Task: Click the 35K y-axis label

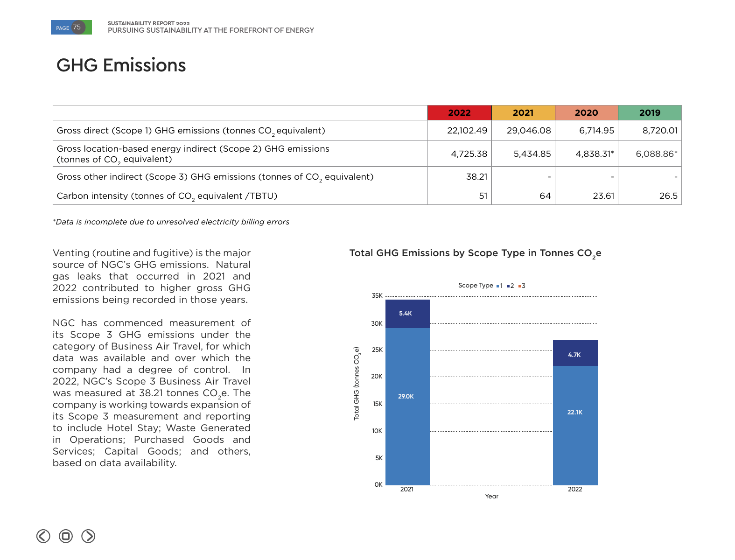Action: click(377, 296)
